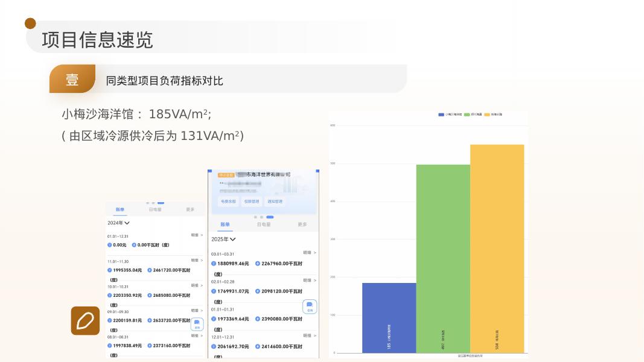The width and height of the screenshot is (644, 362).
Task: Click the energy icon beside 2461720.00千瓦时
Action: (x=150, y=270)
